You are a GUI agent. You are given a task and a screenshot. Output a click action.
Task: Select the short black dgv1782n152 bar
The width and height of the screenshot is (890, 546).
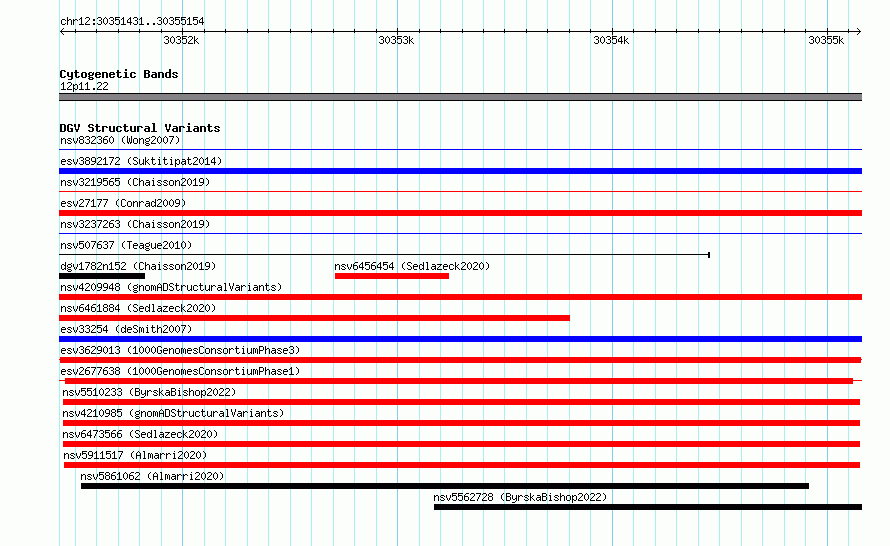(x=102, y=276)
